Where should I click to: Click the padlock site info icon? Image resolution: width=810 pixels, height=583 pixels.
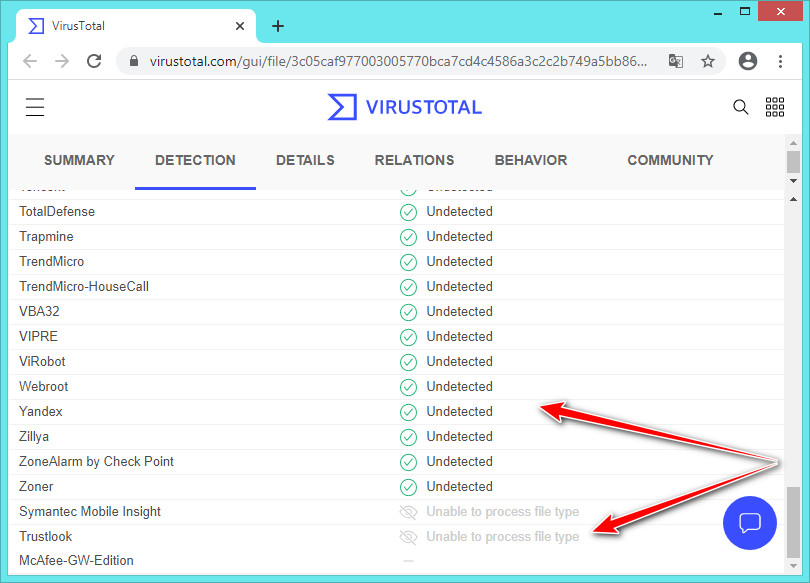click(134, 61)
